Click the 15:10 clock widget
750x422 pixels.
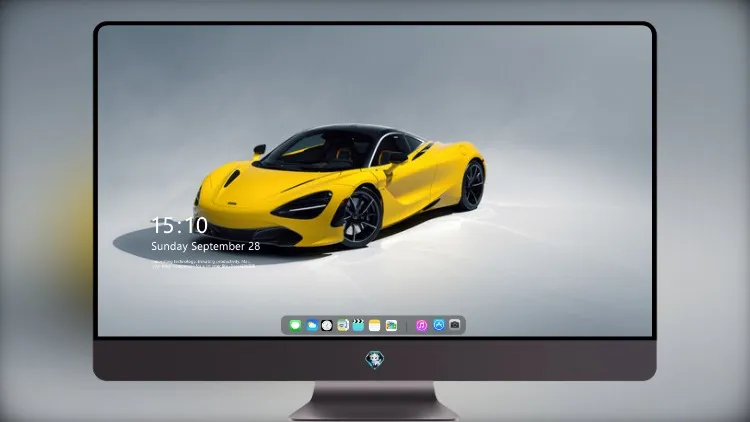[x=179, y=225]
